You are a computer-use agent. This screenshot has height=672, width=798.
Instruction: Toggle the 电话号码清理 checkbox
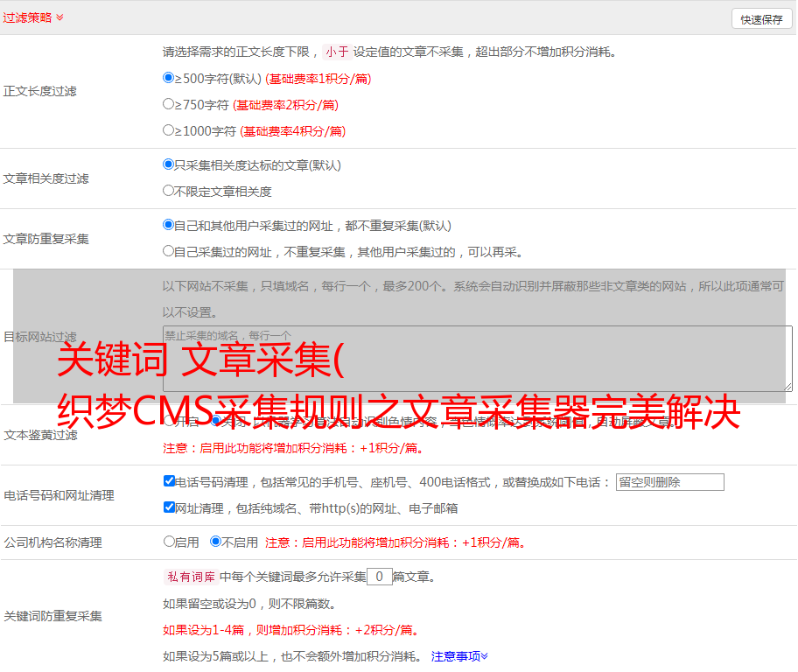click(x=169, y=481)
